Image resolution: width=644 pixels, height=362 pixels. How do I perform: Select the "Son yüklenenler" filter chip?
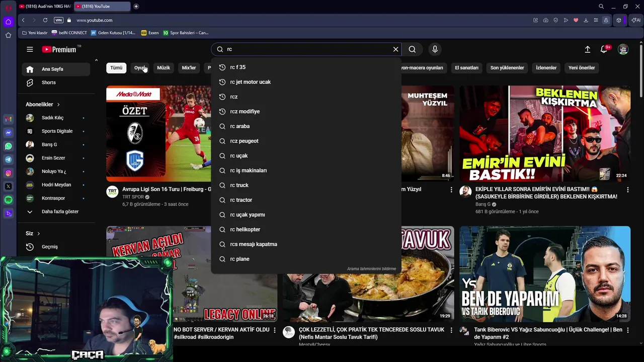pyautogui.click(x=507, y=68)
